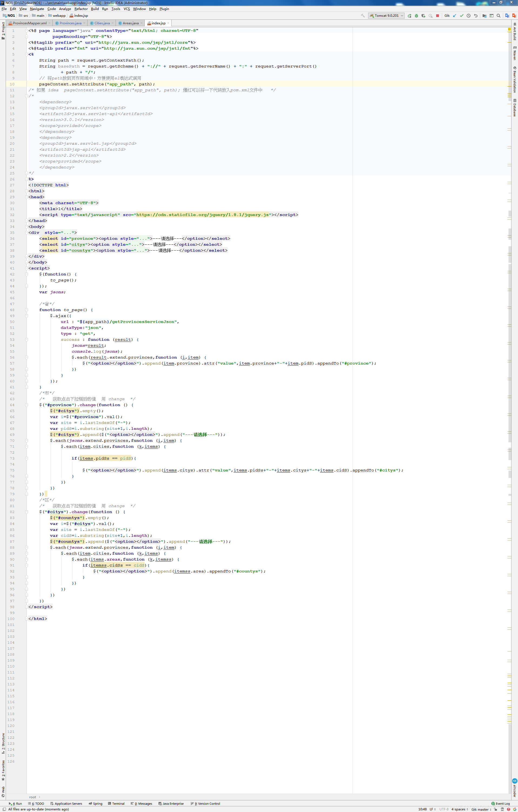518x812 pixels.
Task: Click the Git Rollback arrow icon
Action: point(476,15)
